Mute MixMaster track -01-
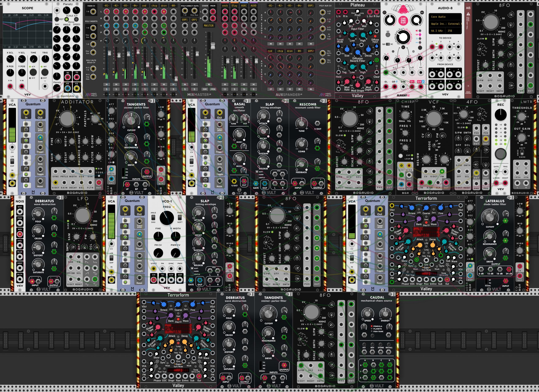This screenshot has width=539, height=392. coord(107,84)
